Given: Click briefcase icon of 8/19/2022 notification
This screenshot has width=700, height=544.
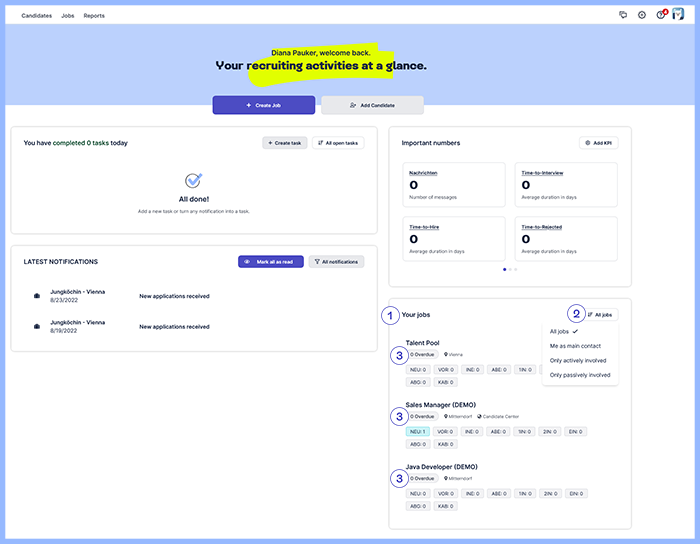Looking at the screenshot, I should pos(37,326).
